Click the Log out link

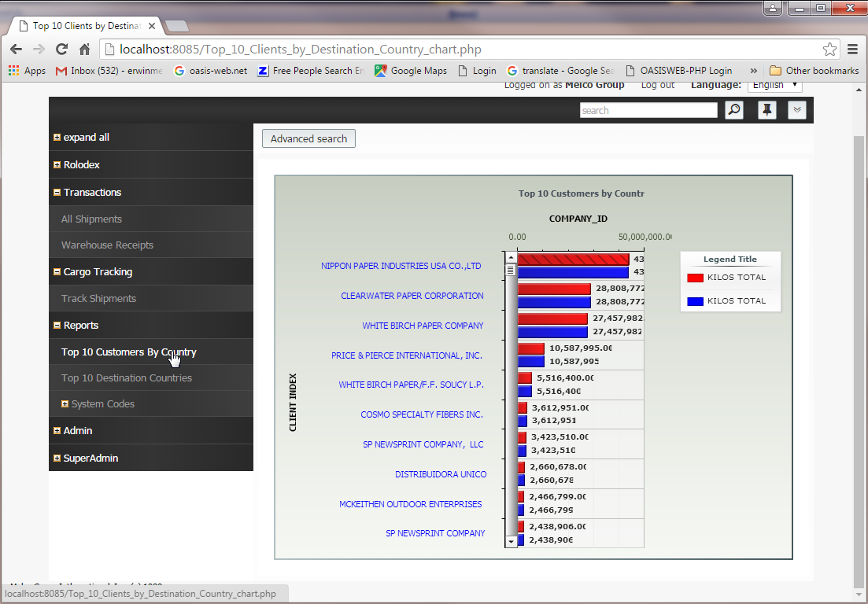pos(658,85)
